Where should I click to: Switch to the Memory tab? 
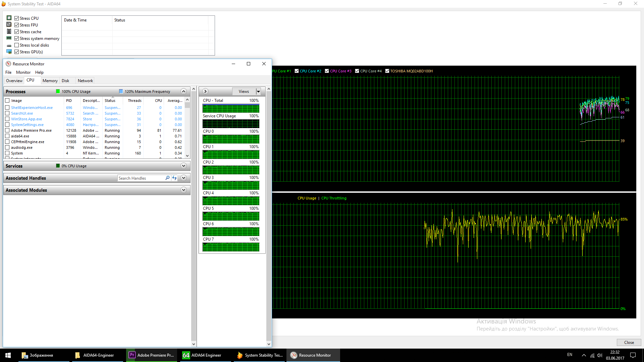[50, 80]
